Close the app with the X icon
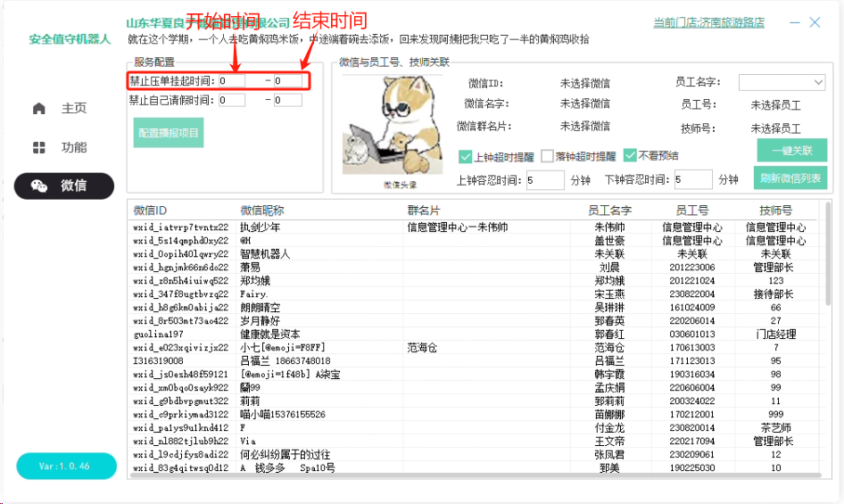Viewport: 844px width, 504px height. tap(815, 23)
